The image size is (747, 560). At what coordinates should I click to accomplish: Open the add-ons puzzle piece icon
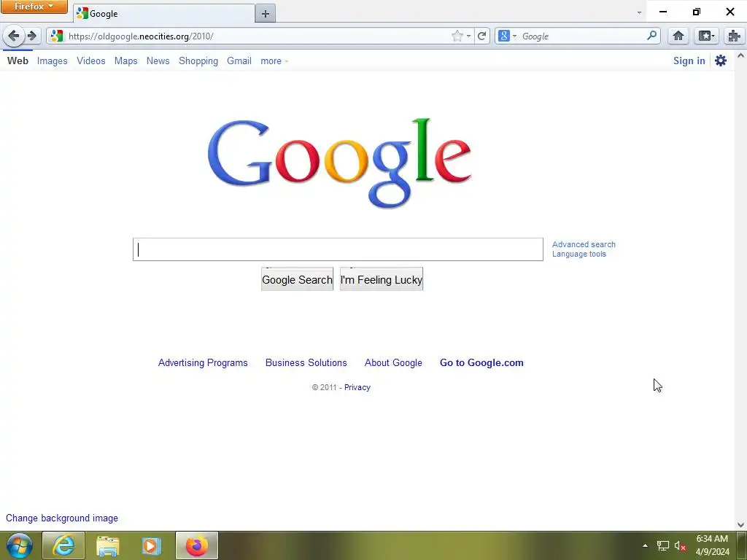point(734,36)
